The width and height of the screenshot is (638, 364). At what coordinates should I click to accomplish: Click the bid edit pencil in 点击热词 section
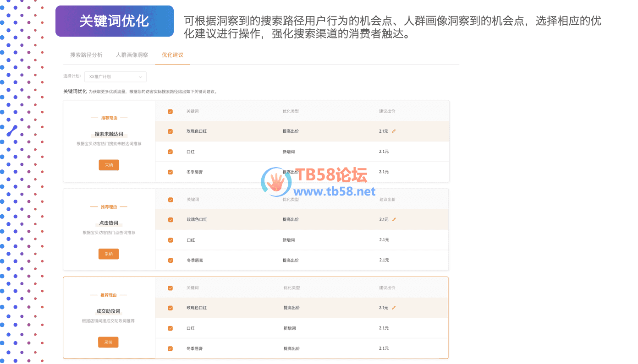click(394, 220)
